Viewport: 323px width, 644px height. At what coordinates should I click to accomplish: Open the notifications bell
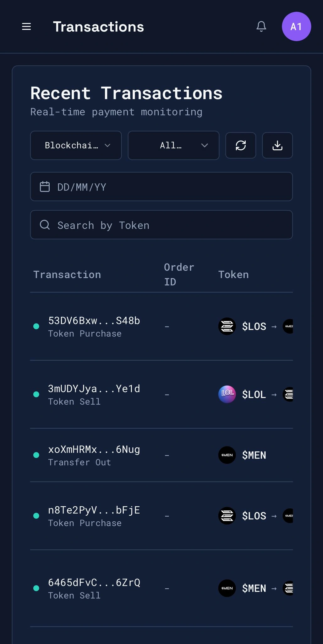[x=261, y=27]
